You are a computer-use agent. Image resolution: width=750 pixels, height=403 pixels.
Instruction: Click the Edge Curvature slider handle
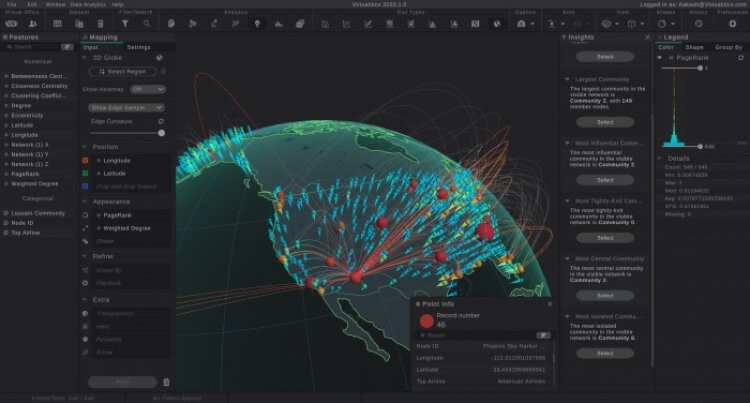(x=161, y=133)
